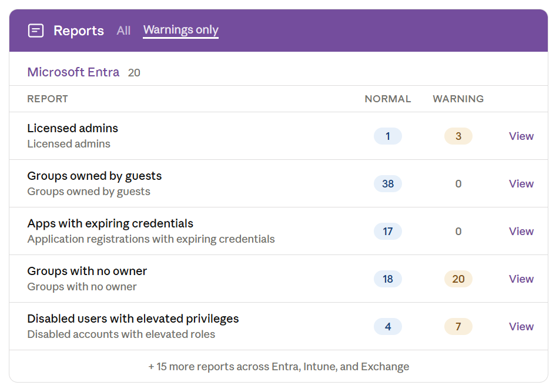Expand the 15 more reports footer

coord(279,367)
